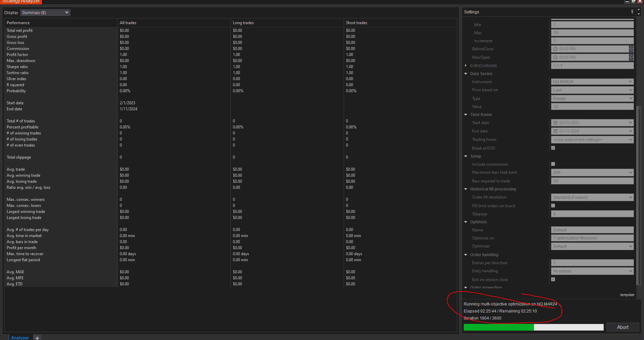This screenshot has height=340, width=644.
Task: Click the Max input field showing 10
Action: tap(592, 33)
